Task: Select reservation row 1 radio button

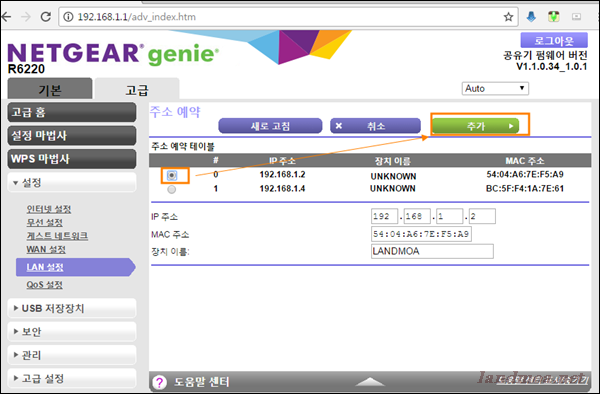Action: pyautogui.click(x=172, y=189)
